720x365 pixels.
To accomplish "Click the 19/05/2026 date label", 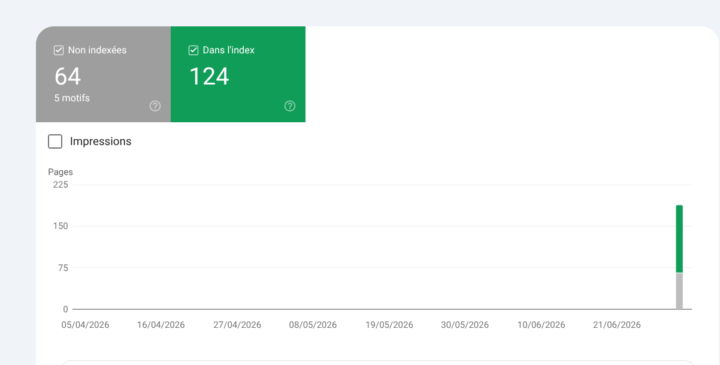I will click(x=389, y=325).
